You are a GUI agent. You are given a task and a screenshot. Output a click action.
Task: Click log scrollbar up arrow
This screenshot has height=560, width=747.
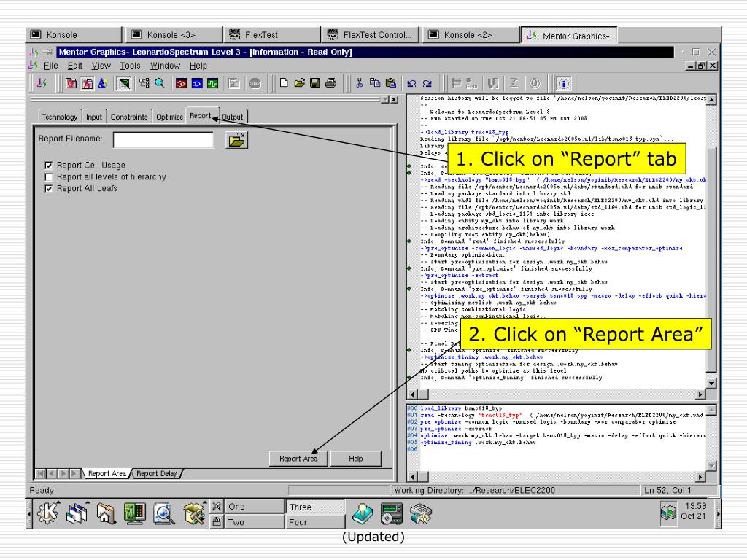(712, 99)
